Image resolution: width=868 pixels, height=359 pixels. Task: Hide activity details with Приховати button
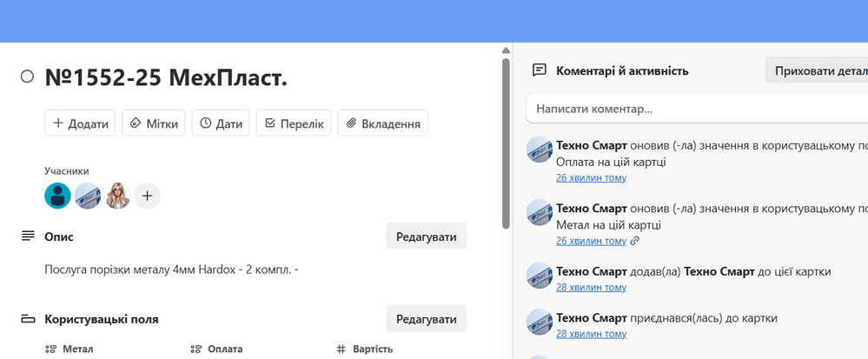816,70
